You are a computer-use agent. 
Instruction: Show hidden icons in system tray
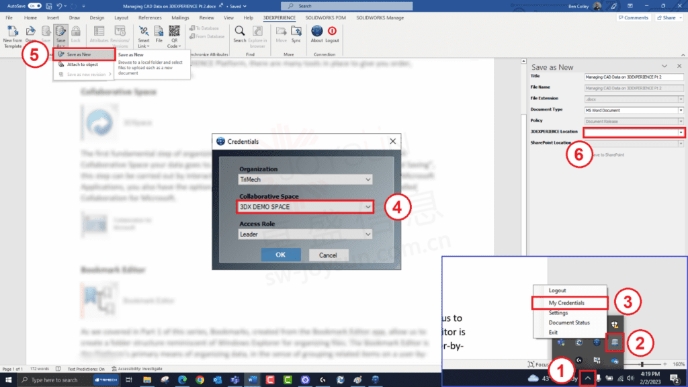coord(588,378)
